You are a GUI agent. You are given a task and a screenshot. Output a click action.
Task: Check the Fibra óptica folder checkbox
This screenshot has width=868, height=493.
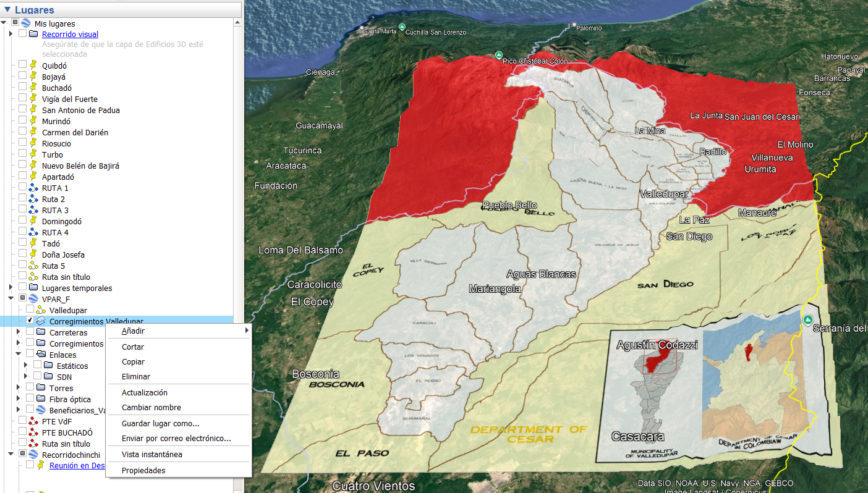coord(30,399)
